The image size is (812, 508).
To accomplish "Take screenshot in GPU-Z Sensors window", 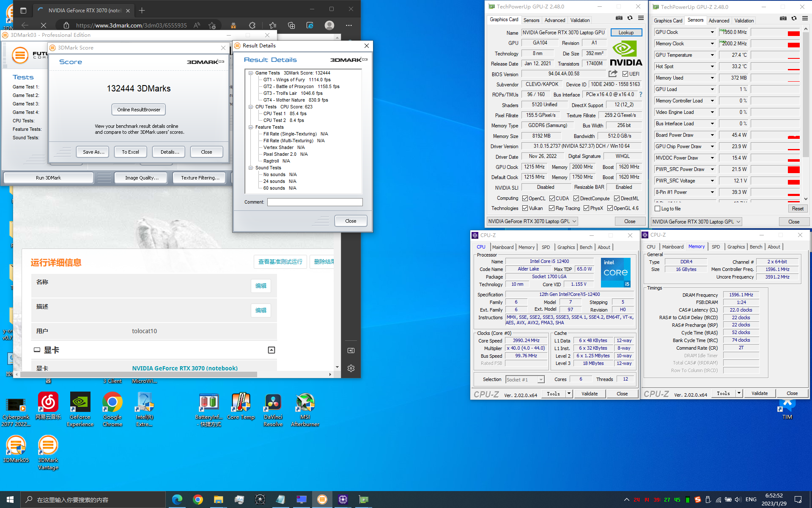I will pos(783,18).
